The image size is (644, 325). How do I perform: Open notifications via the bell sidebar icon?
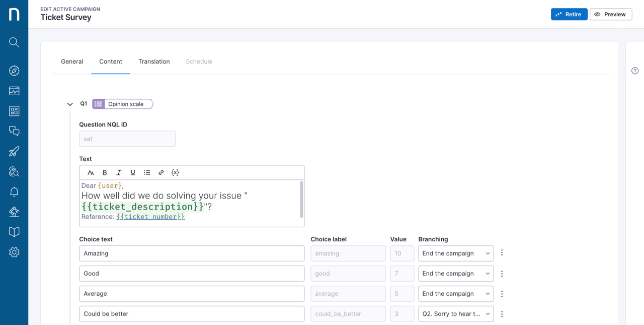coord(14,191)
